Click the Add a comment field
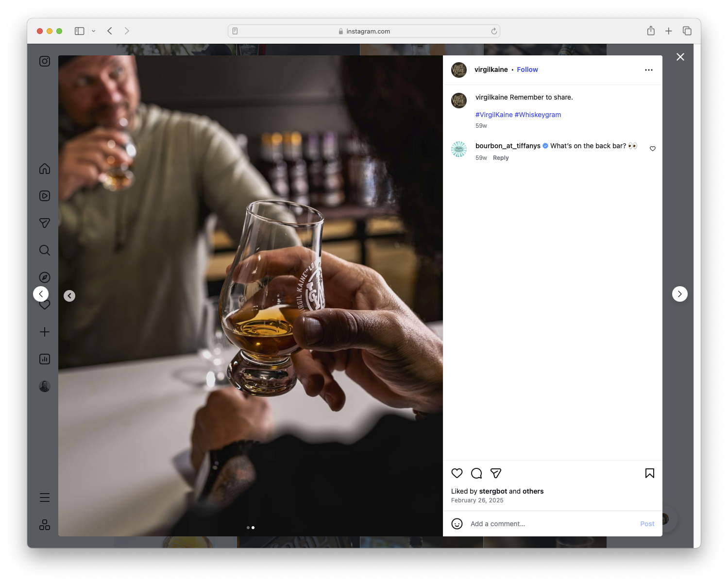 pos(498,524)
